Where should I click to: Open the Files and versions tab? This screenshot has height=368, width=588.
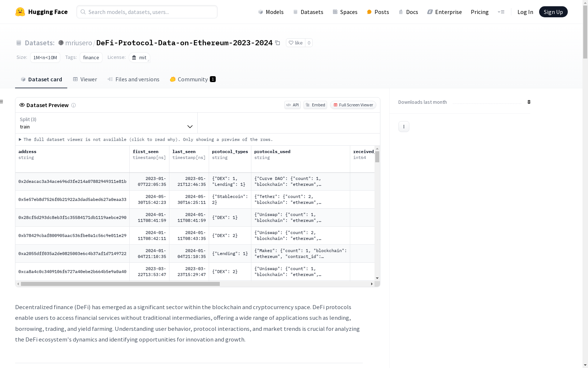tap(133, 79)
